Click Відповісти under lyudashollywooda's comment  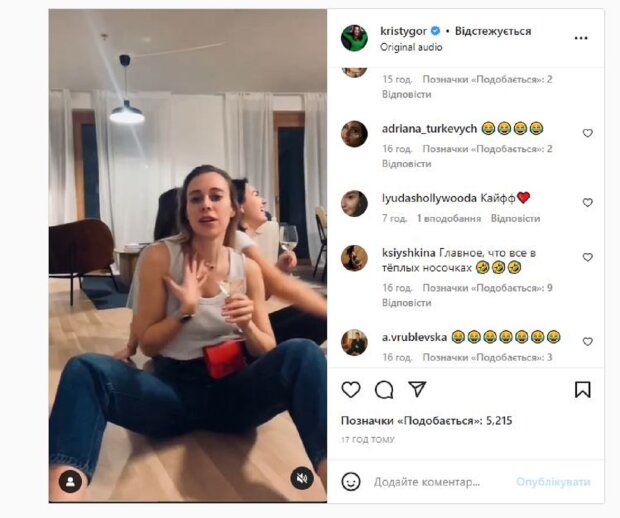click(x=515, y=218)
